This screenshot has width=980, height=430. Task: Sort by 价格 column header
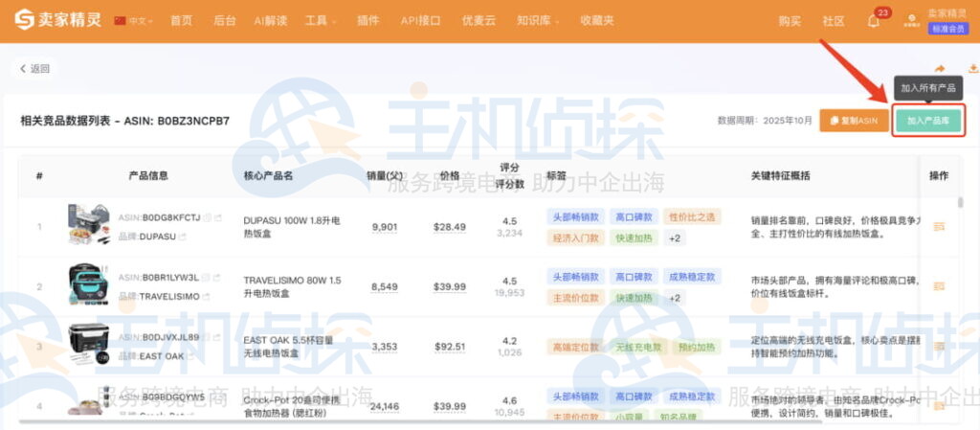[450, 175]
